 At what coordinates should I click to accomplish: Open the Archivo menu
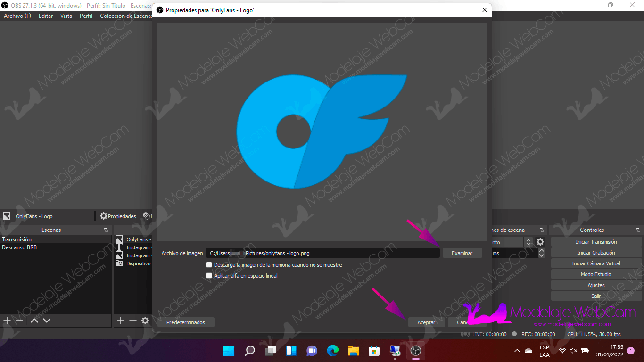[x=17, y=16]
